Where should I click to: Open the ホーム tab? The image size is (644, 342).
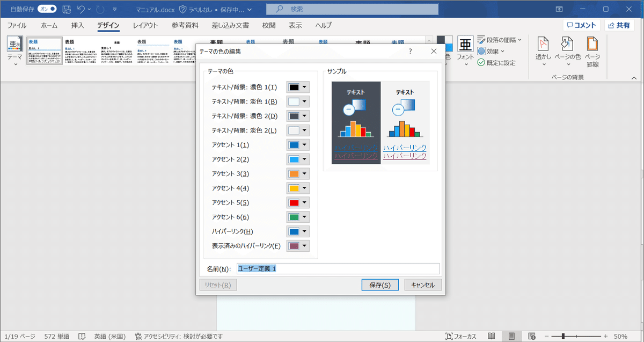point(49,25)
